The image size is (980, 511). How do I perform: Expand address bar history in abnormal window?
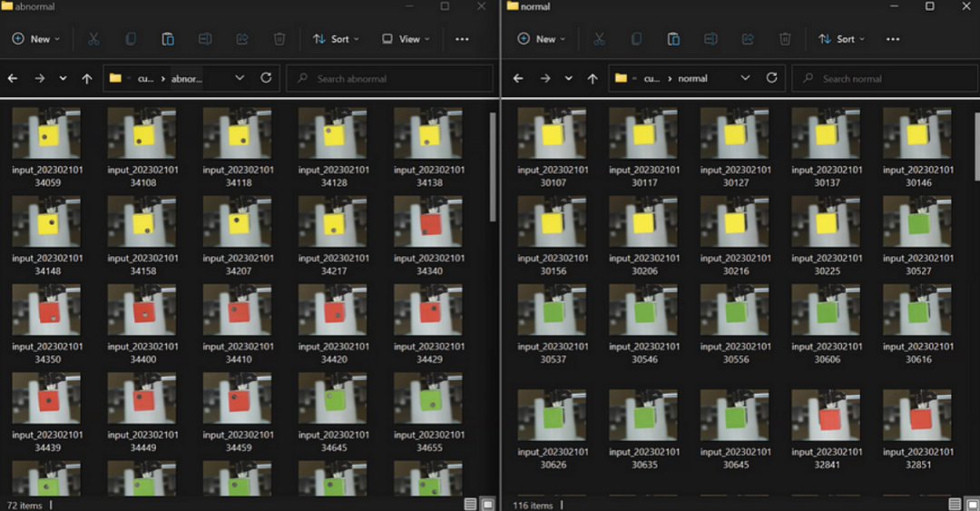pyautogui.click(x=240, y=77)
